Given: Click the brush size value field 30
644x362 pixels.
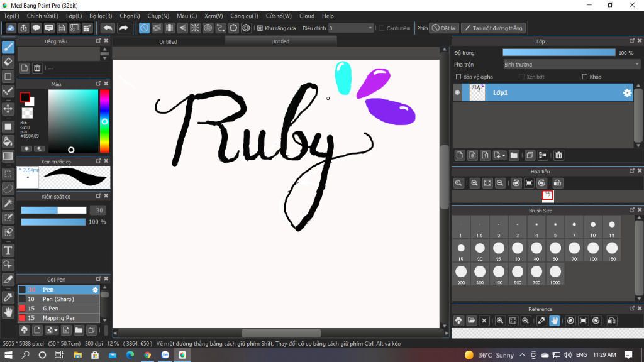Looking at the screenshot, I should (99, 210).
